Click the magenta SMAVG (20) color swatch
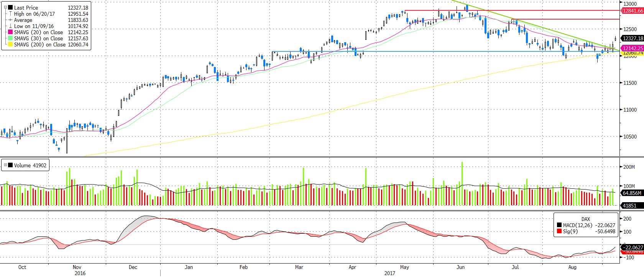Screen dimensions: 644x277 (10, 32)
